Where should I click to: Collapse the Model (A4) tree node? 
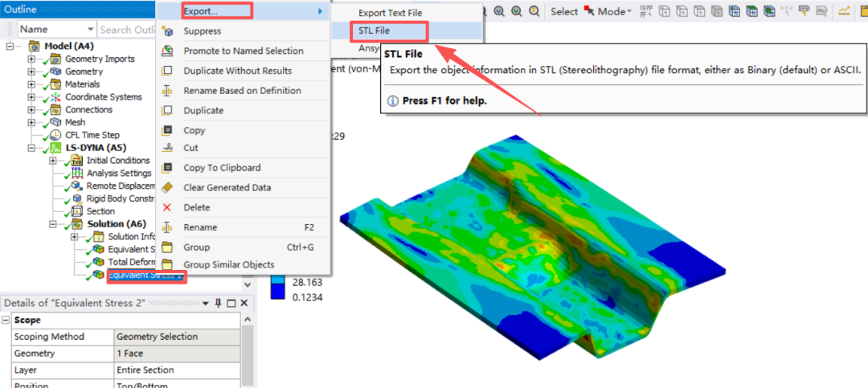pyautogui.click(x=10, y=46)
